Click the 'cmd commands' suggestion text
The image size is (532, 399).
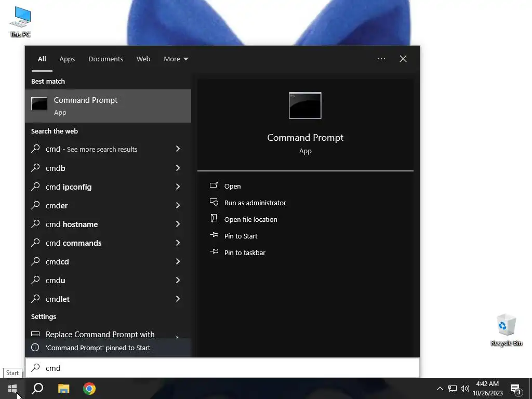pyautogui.click(x=73, y=243)
